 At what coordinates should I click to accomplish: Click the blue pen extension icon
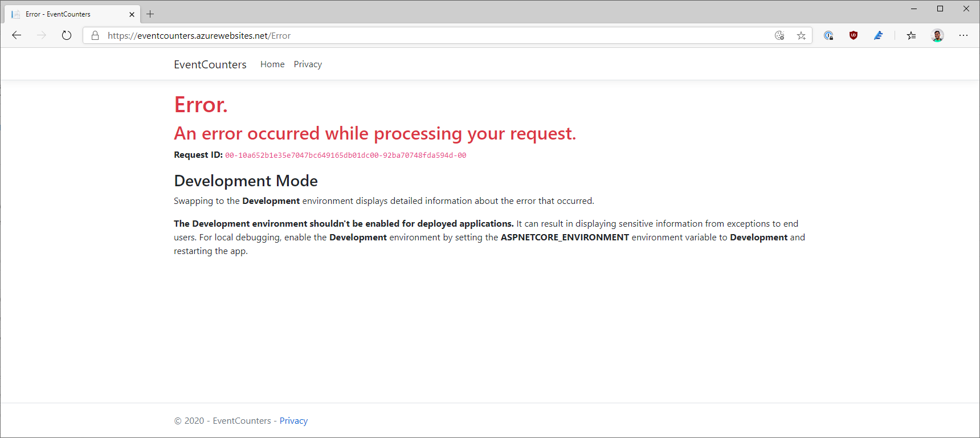879,35
